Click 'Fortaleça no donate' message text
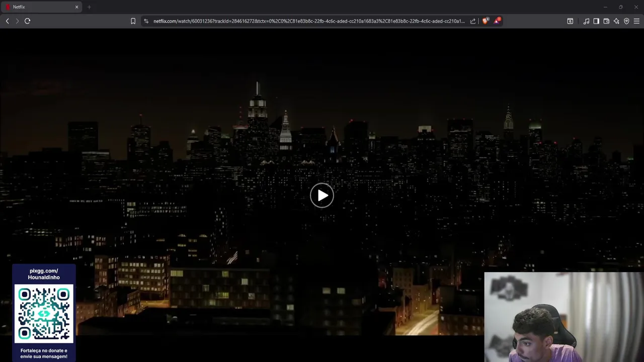 click(x=44, y=353)
